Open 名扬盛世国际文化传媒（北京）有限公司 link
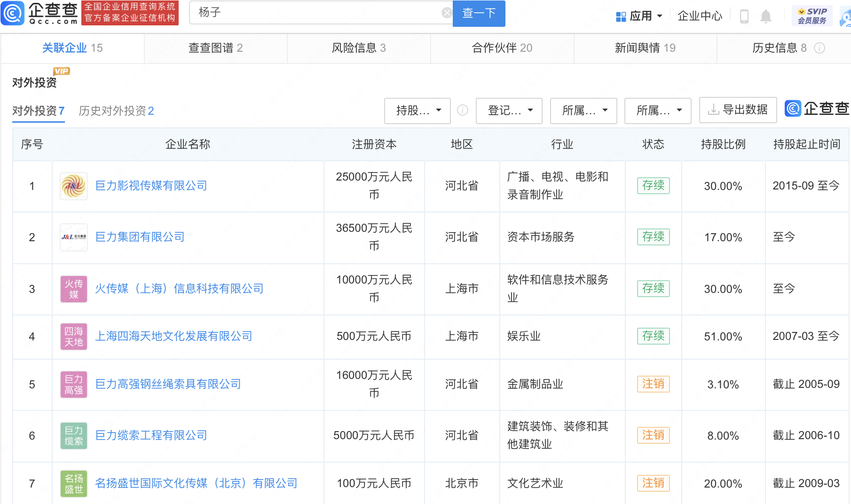The width and height of the screenshot is (851, 504). [x=196, y=483]
